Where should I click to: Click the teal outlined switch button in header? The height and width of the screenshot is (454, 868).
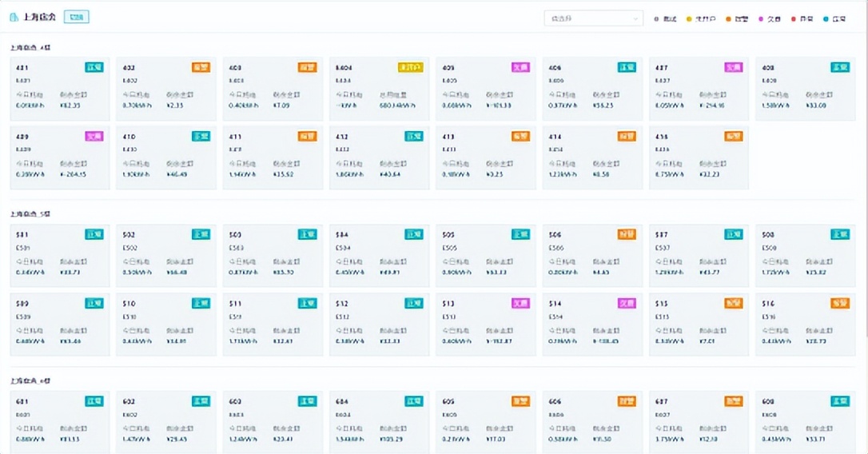pos(76,17)
